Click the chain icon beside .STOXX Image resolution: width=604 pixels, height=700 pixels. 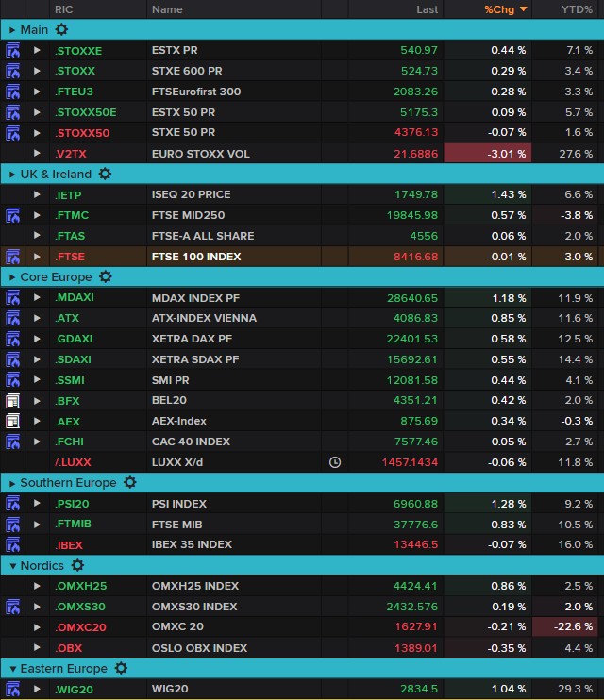pos(13,71)
